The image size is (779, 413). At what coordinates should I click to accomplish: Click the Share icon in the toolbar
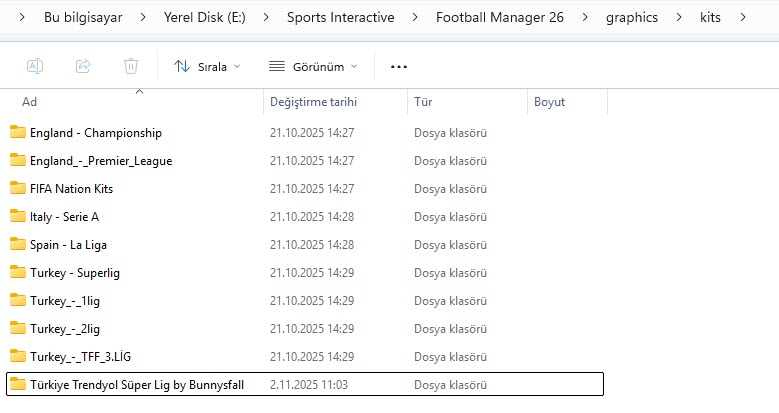(x=82, y=66)
